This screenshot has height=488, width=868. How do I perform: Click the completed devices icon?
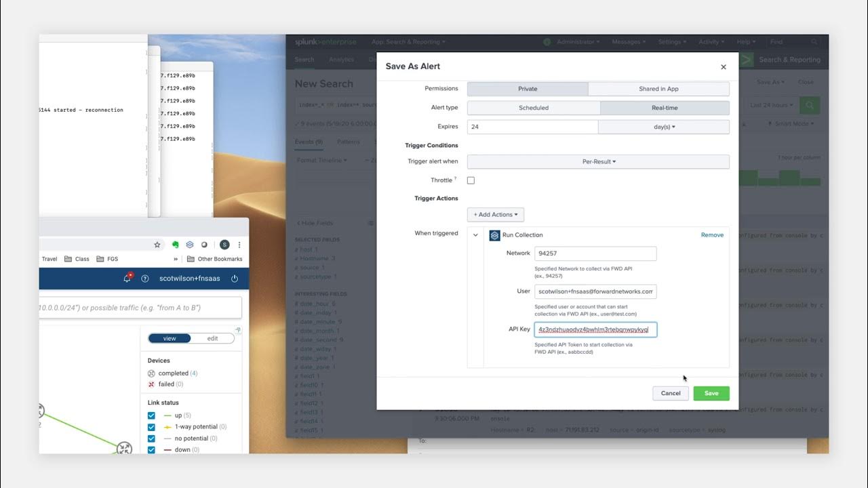pyautogui.click(x=151, y=373)
